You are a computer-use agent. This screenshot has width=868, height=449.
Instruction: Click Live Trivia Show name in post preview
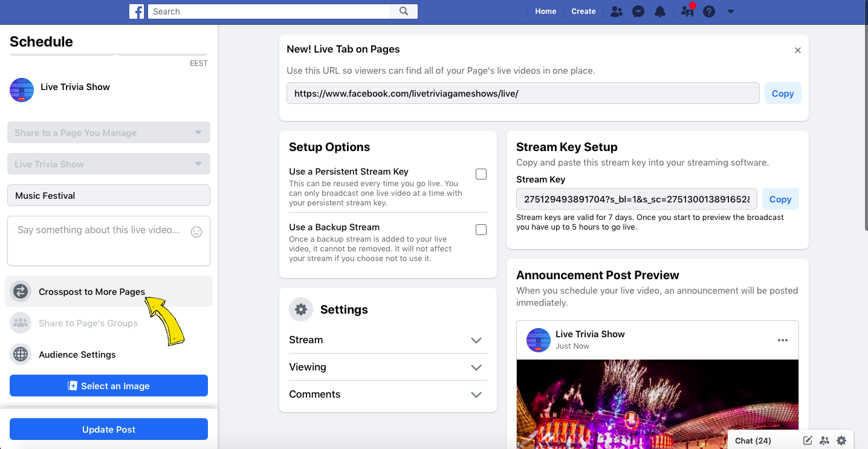590,334
